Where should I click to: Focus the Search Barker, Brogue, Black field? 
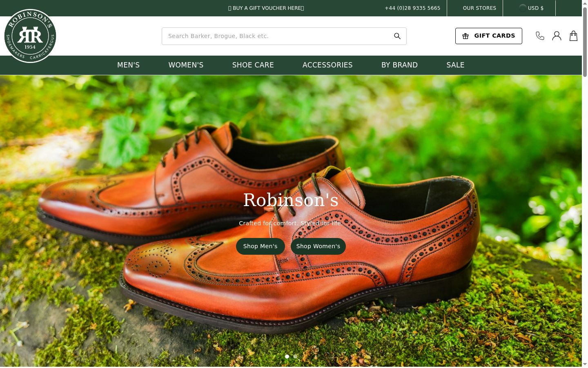[x=284, y=36]
